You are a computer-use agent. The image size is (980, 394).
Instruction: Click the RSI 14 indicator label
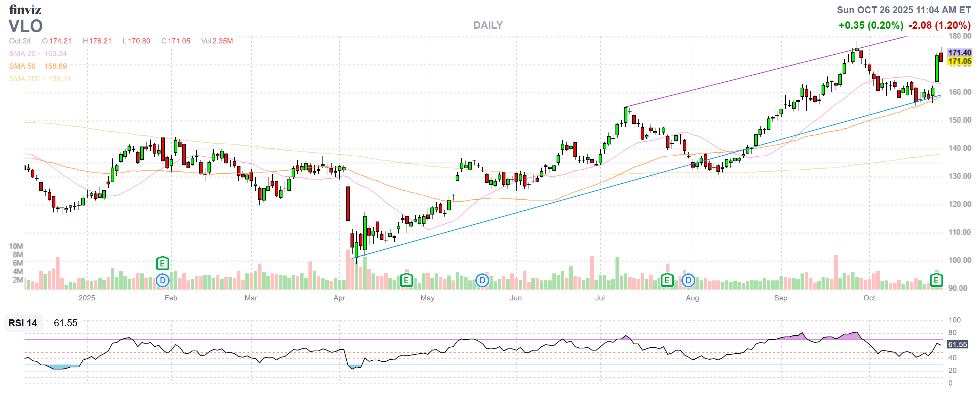click(23, 323)
